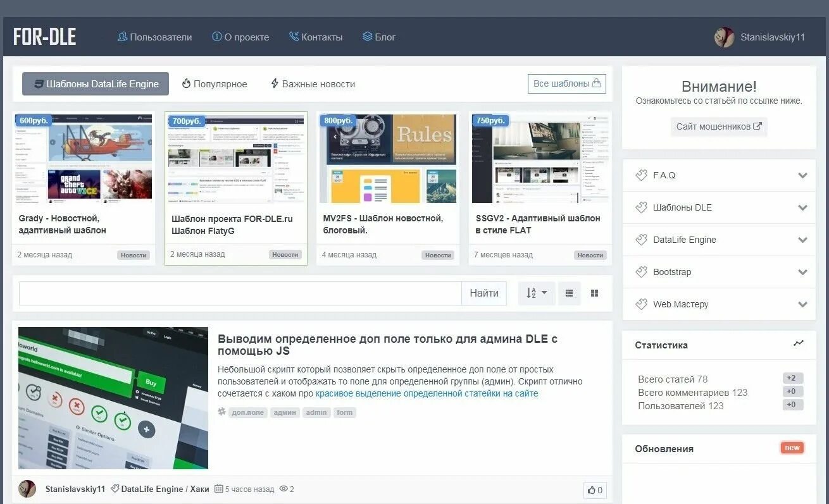The width and height of the screenshot is (829, 504).
Task: Expand the F.A.Q sidebar section
Action: 720,175
